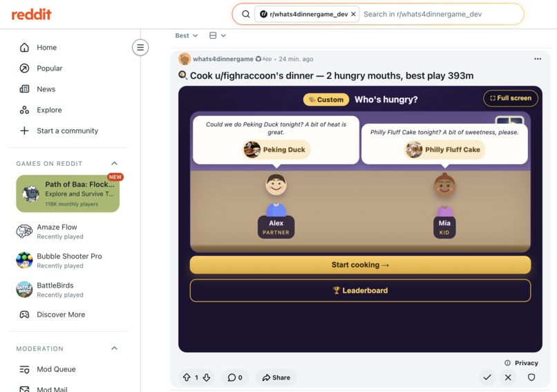This screenshot has width=557, height=392.
Task: Click the Start cooking button
Action: pos(360,265)
